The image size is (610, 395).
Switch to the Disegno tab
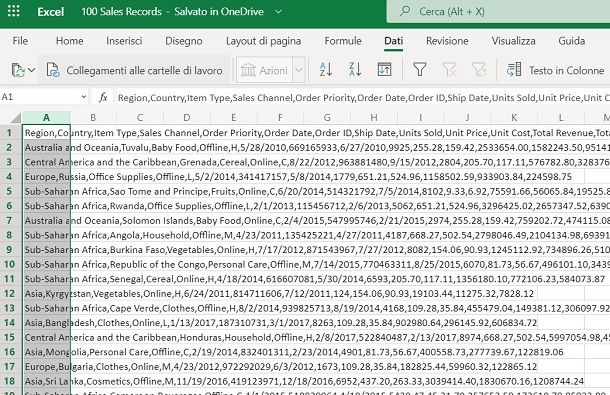click(x=184, y=41)
